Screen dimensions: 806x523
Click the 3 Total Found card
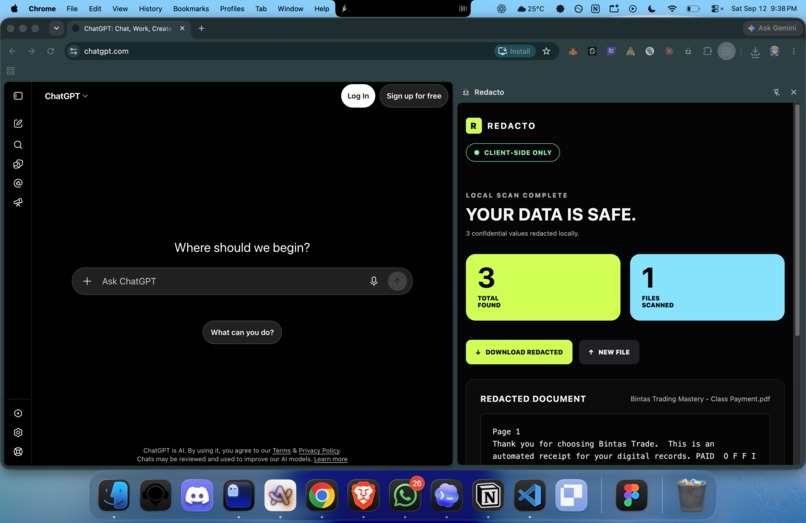pos(543,287)
